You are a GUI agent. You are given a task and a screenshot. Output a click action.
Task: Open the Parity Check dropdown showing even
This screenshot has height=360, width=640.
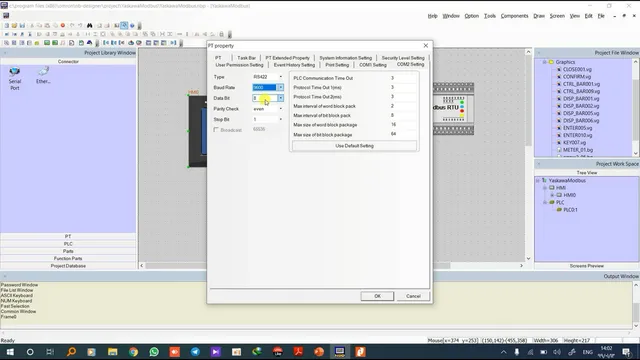click(267, 109)
